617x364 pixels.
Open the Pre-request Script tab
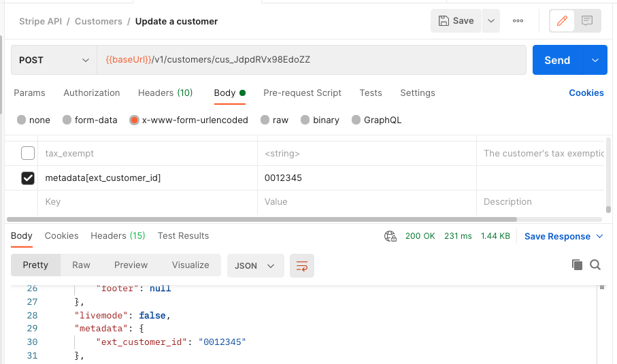pyautogui.click(x=302, y=93)
